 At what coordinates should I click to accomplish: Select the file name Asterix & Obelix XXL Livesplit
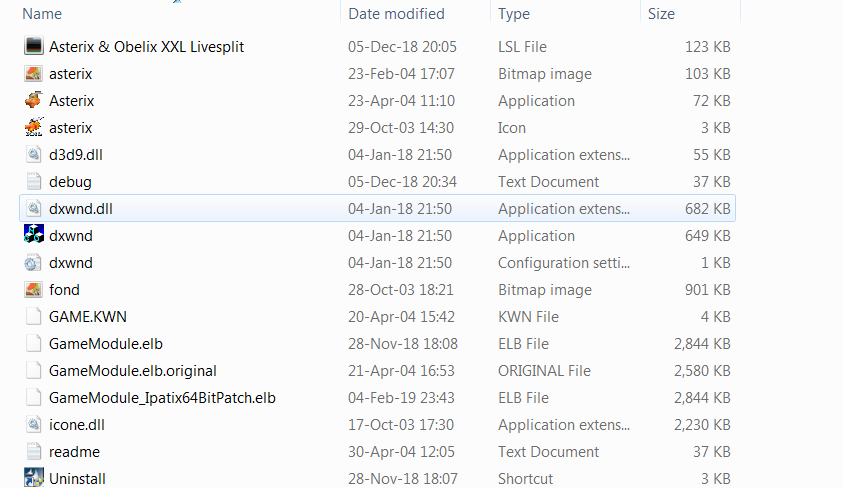147,47
